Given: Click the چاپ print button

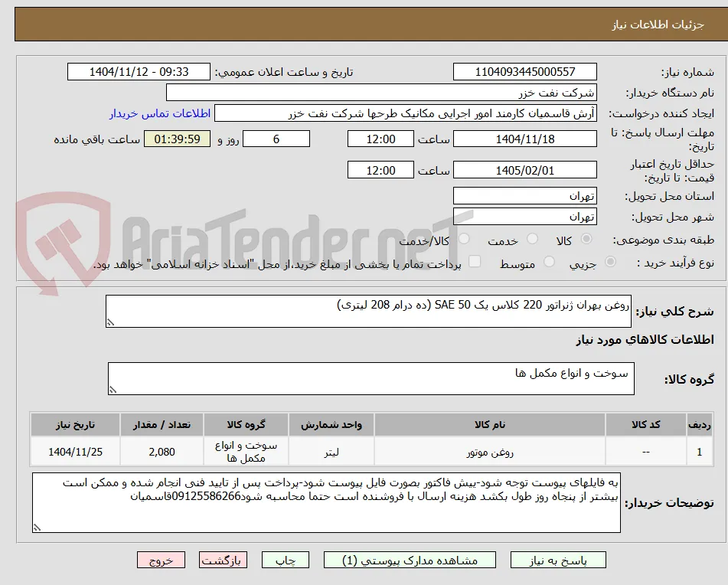Looking at the screenshot, I should point(285,560).
